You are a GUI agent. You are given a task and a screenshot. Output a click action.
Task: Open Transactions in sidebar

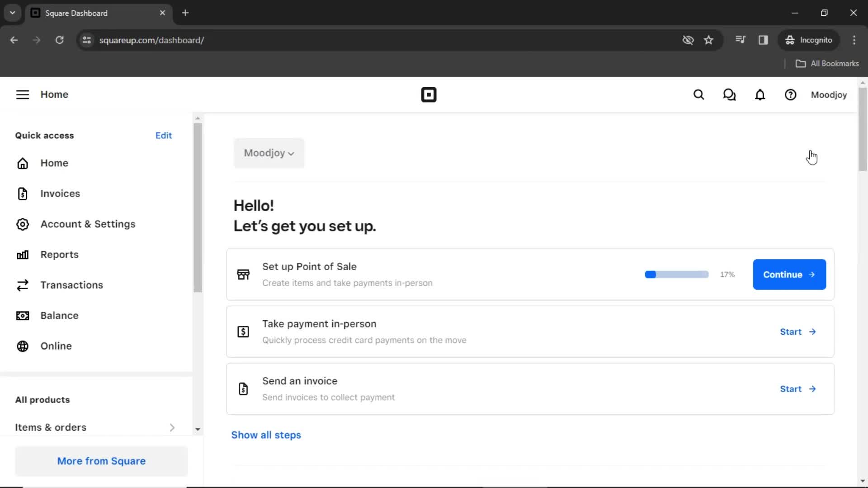click(x=71, y=285)
